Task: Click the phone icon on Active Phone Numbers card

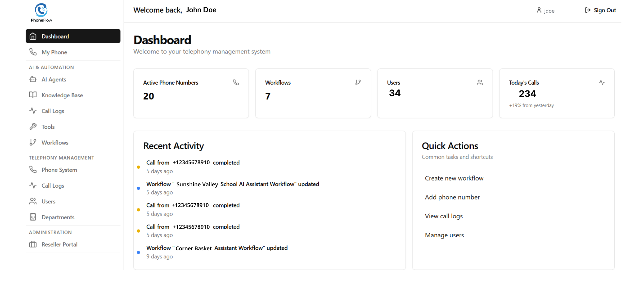Action: point(236,82)
